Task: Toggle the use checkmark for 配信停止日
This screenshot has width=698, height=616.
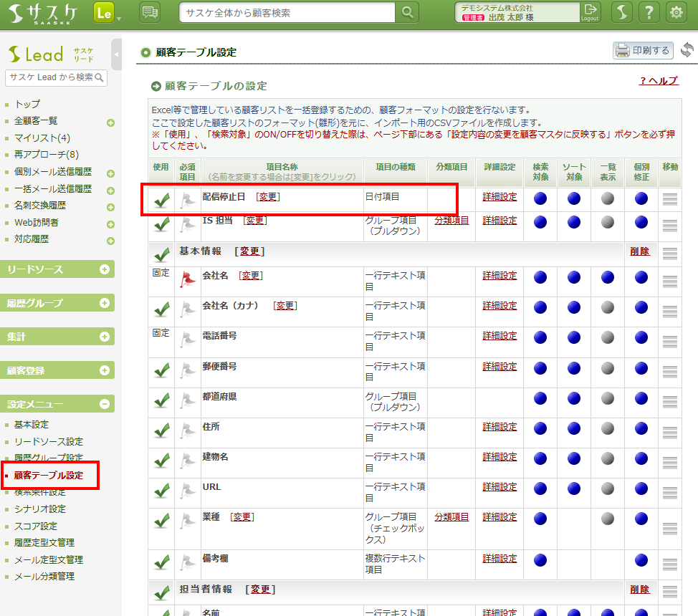Action: [161, 200]
